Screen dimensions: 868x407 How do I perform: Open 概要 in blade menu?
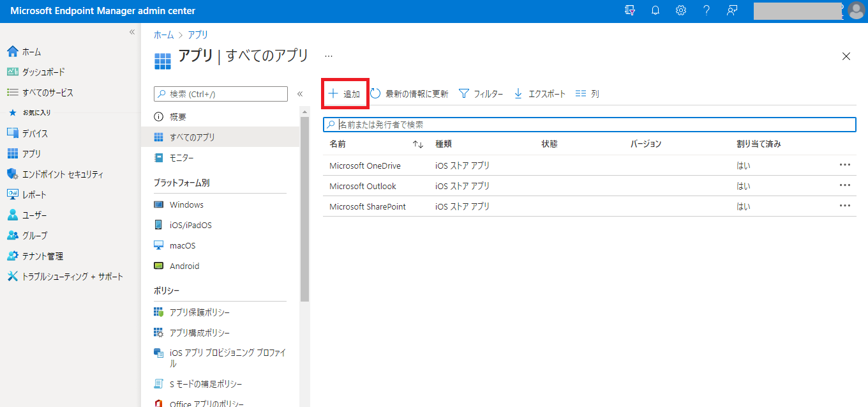220,117
